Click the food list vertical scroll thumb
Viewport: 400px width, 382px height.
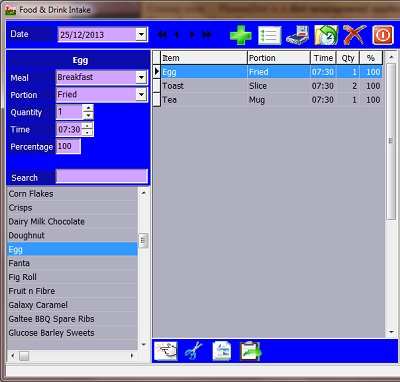pos(144,240)
